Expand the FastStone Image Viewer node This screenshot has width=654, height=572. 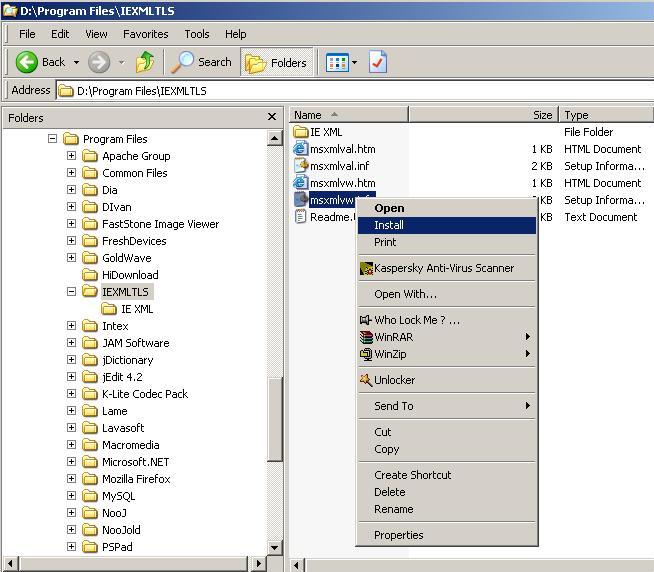71,224
